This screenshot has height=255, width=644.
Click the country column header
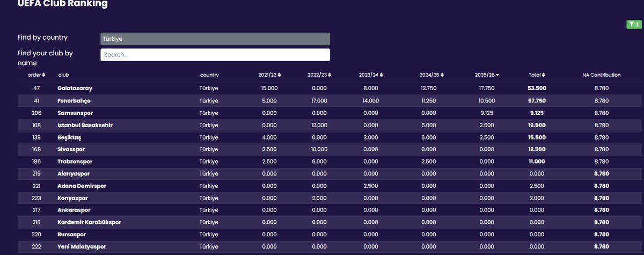209,75
